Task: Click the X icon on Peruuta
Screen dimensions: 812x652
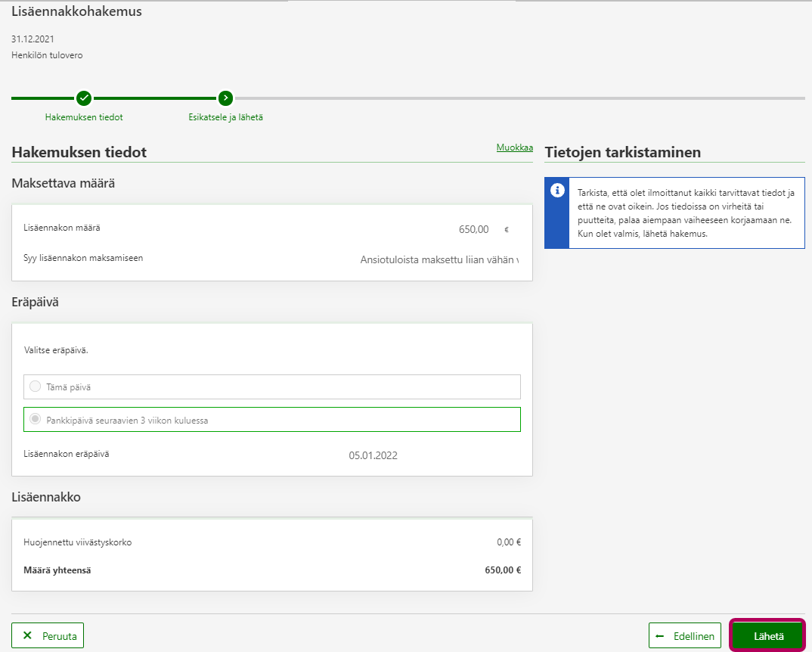Action: pyautogui.click(x=28, y=636)
